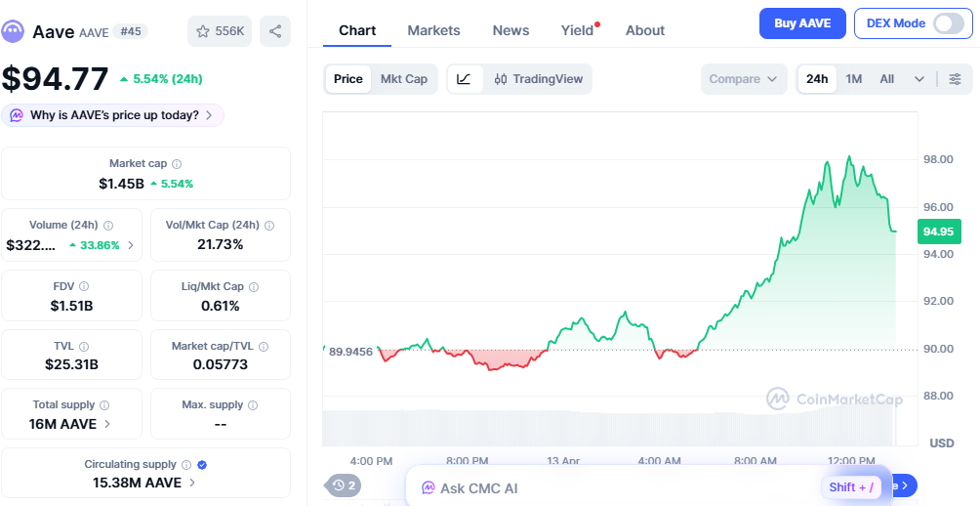
Task: Click the share icon button
Action: 275,31
